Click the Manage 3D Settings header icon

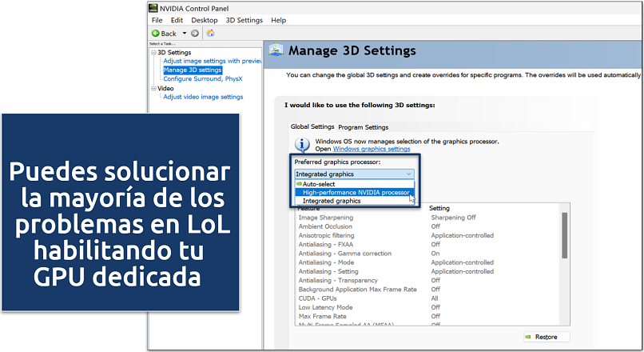276,50
